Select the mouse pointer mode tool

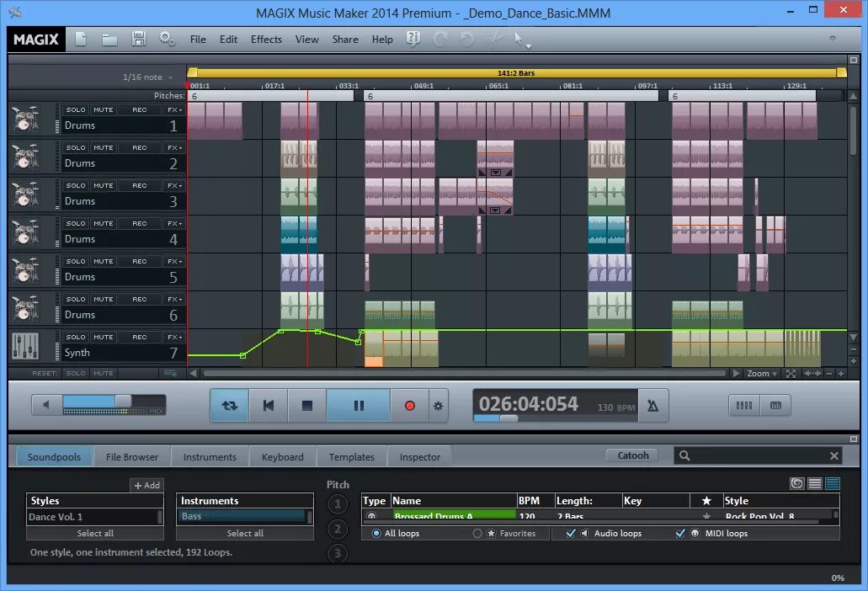[x=518, y=38]
